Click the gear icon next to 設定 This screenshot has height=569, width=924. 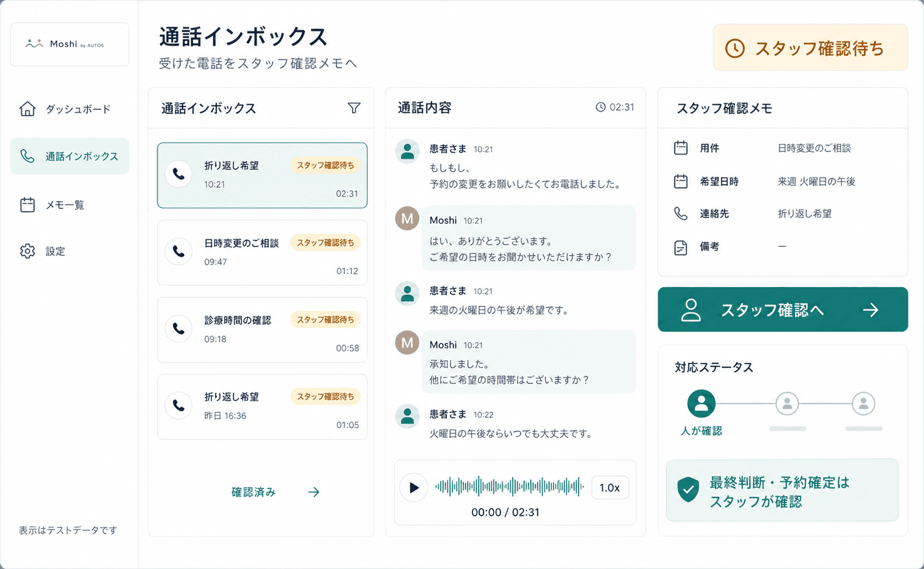(27, 251)
